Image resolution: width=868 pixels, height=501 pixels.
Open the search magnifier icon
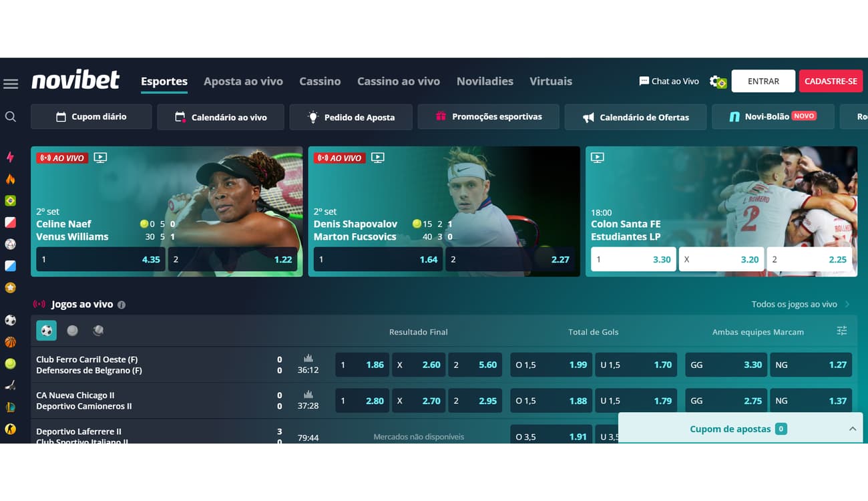click(x=11, y=117)
